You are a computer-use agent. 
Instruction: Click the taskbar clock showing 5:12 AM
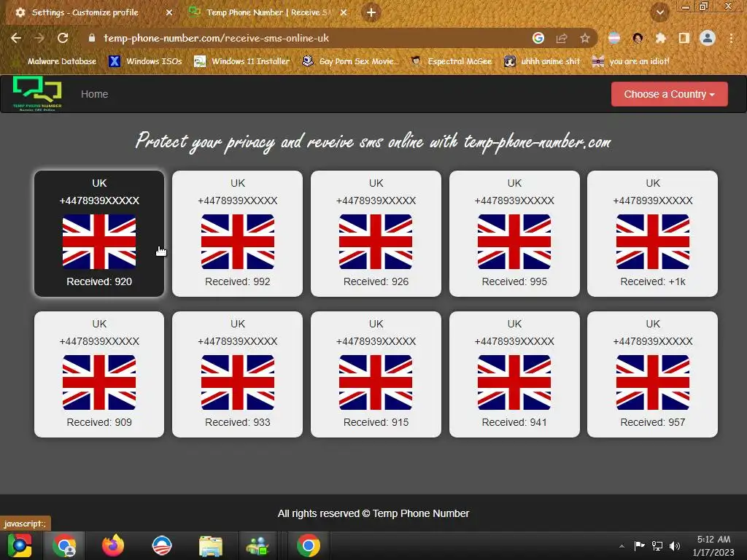click(713, 545)
